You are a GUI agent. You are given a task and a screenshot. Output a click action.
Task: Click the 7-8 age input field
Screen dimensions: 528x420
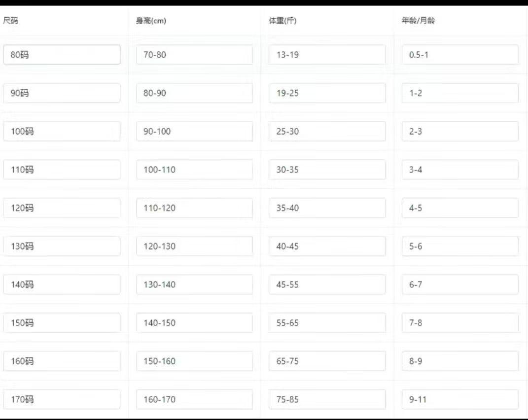click(x=460, y=323)
